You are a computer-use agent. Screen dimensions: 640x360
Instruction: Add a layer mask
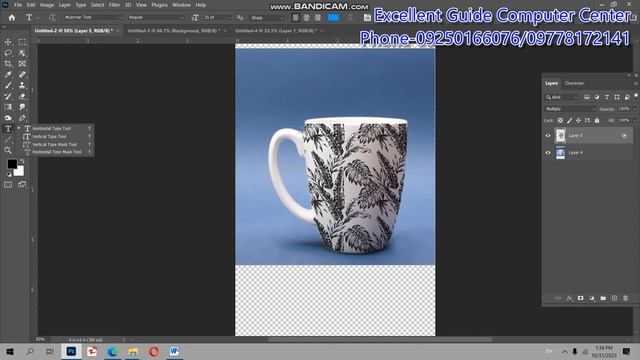pyautogui.click(x=580, y=298)
